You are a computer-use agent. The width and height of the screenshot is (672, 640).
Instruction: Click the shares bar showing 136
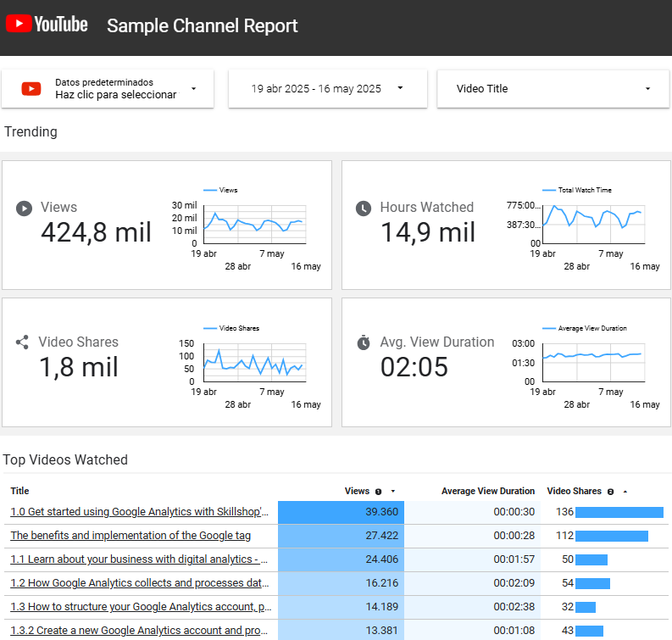(619, 512)
